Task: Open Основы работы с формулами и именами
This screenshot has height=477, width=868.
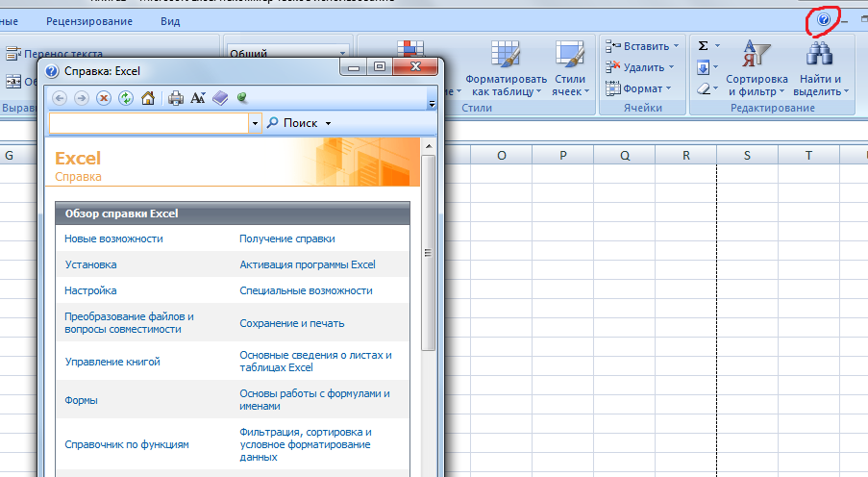Action: [x=314, y=399]
